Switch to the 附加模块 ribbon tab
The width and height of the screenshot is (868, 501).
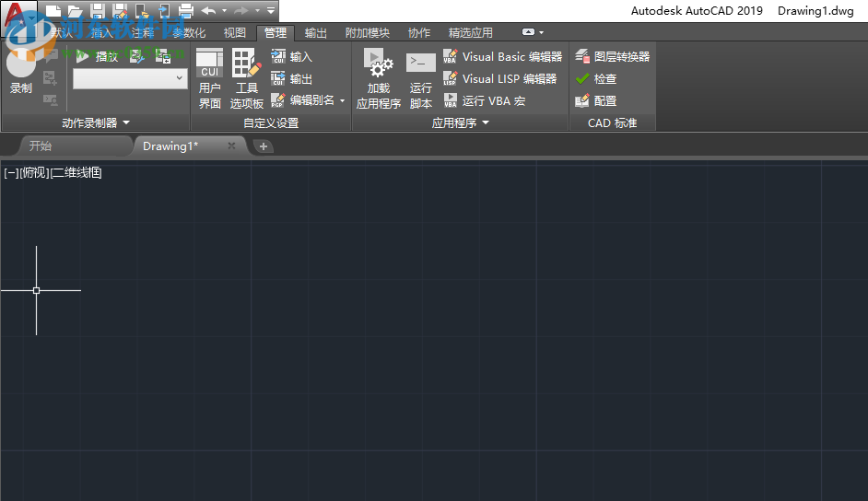pos(367,32)
